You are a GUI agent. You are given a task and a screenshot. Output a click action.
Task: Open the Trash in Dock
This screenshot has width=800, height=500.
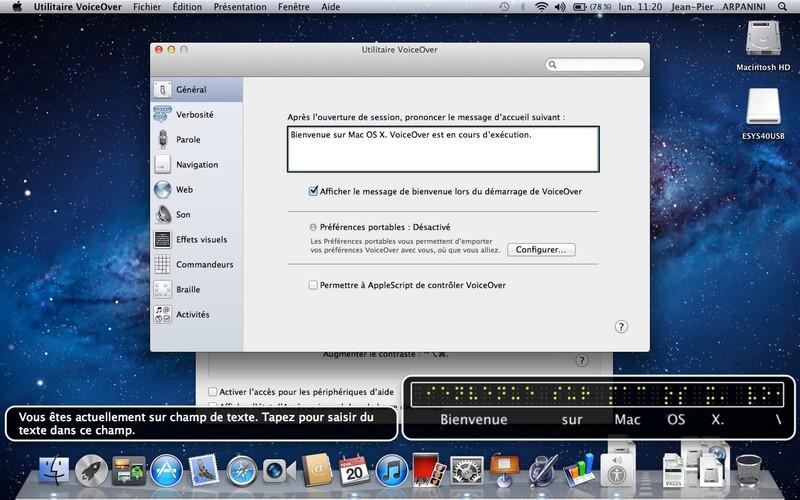tap(748, 470)
